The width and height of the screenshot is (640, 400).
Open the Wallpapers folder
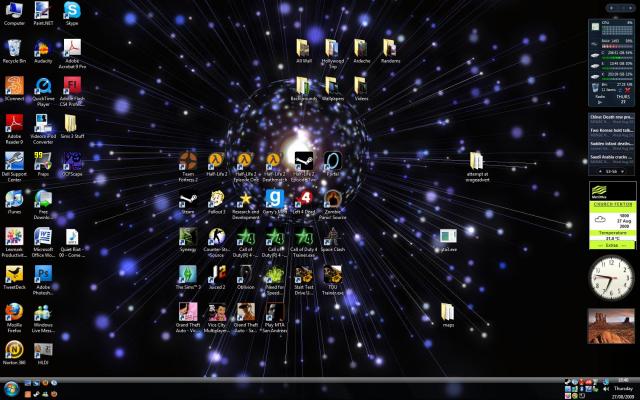click(333, 88)
